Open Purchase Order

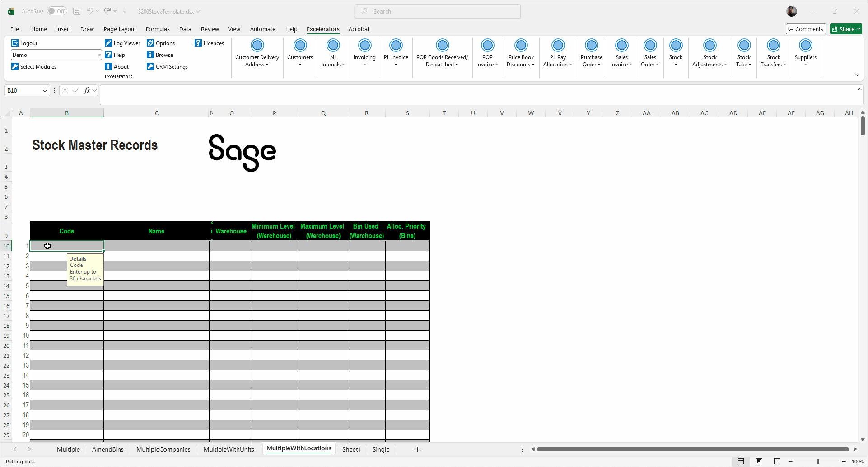tap(592, 53)
